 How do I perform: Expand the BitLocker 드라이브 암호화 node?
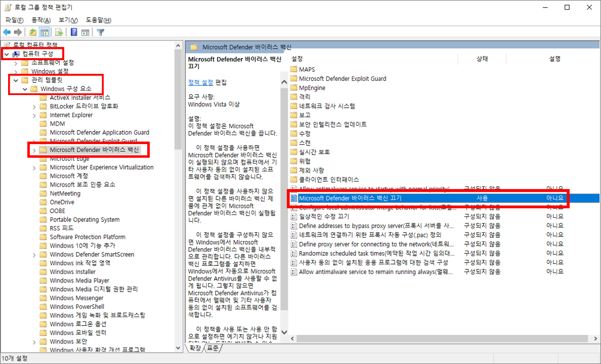[x=34, y=107]
